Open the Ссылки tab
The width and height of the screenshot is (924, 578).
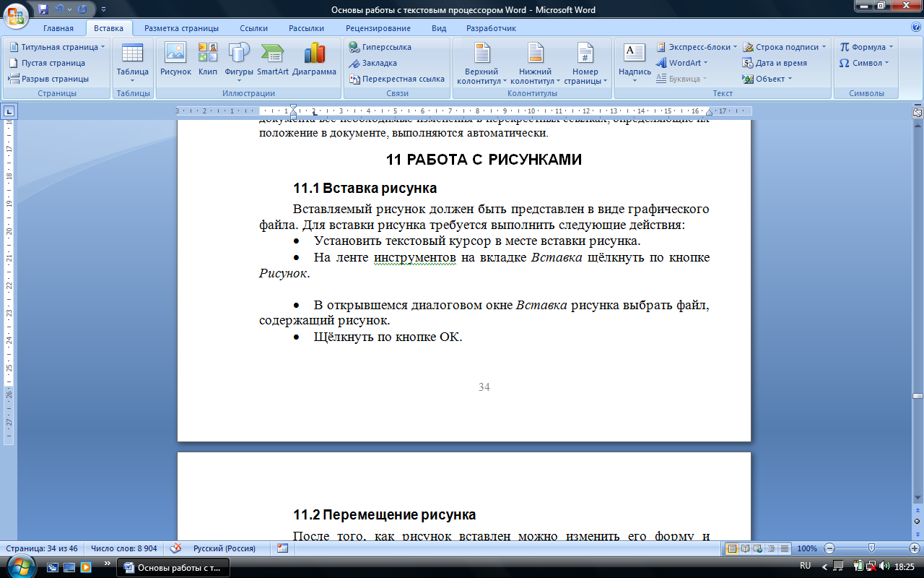click(254, 28)
